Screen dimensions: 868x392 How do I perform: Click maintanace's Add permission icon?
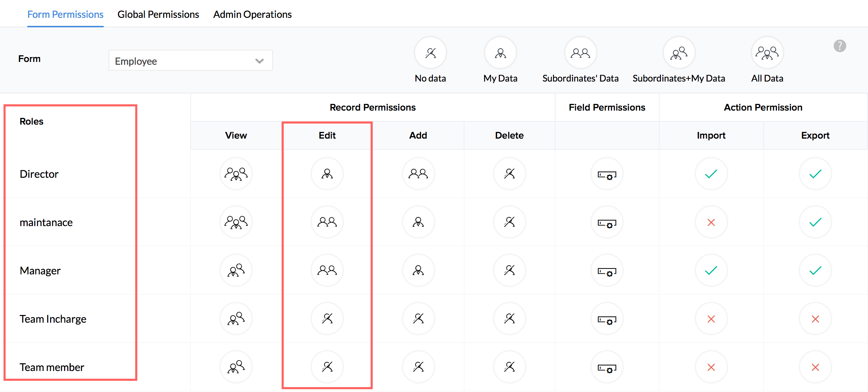(418, 222)
